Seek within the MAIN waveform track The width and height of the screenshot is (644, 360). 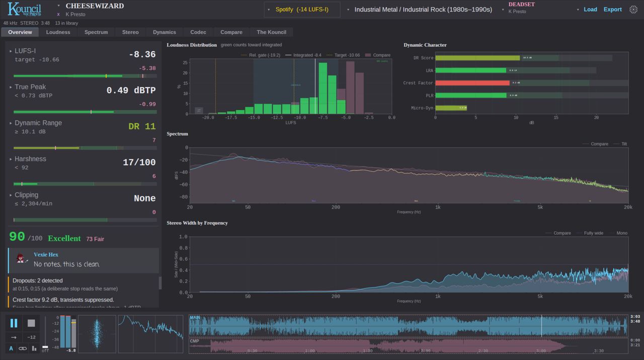click(x=409, y=326)
